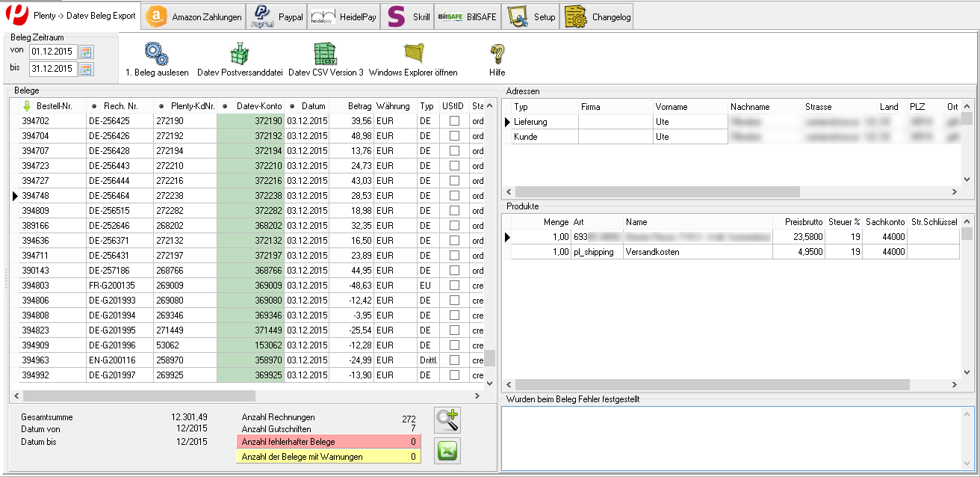
Task: Open calendar picker for 'von' date
Action: 86,52
